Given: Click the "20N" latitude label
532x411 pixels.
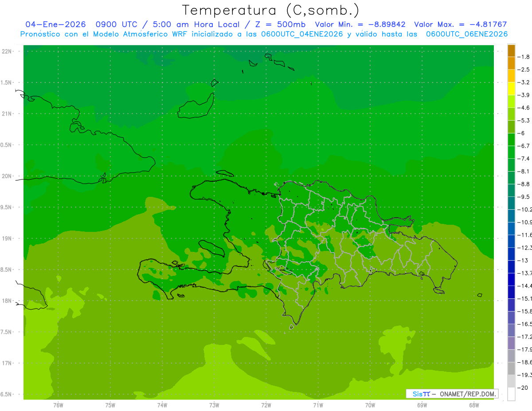Looking at the screenshot, I should pyautogui.click(x=7, y=176).
